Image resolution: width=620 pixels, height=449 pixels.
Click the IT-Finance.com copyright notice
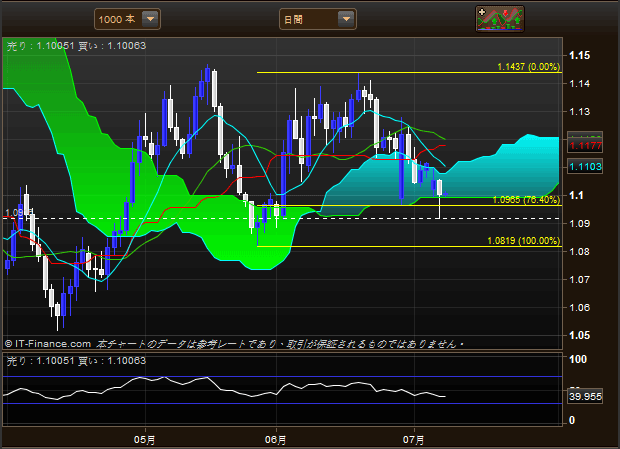(234, 344)
